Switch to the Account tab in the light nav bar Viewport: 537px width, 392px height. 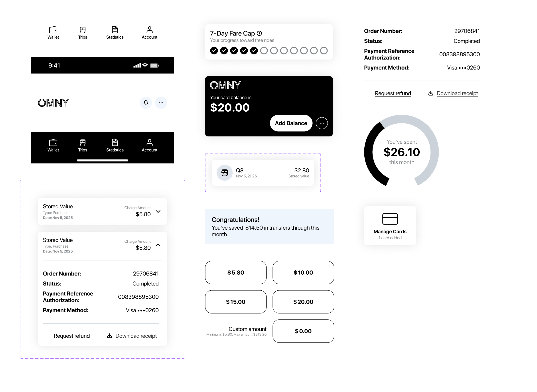(149, 33)
